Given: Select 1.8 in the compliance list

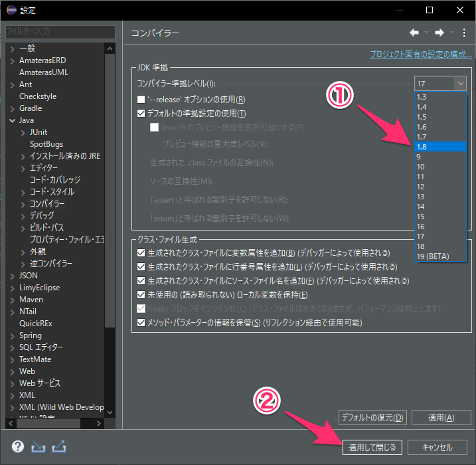Looking at the screenshot, I should click(x=440, y=147).
